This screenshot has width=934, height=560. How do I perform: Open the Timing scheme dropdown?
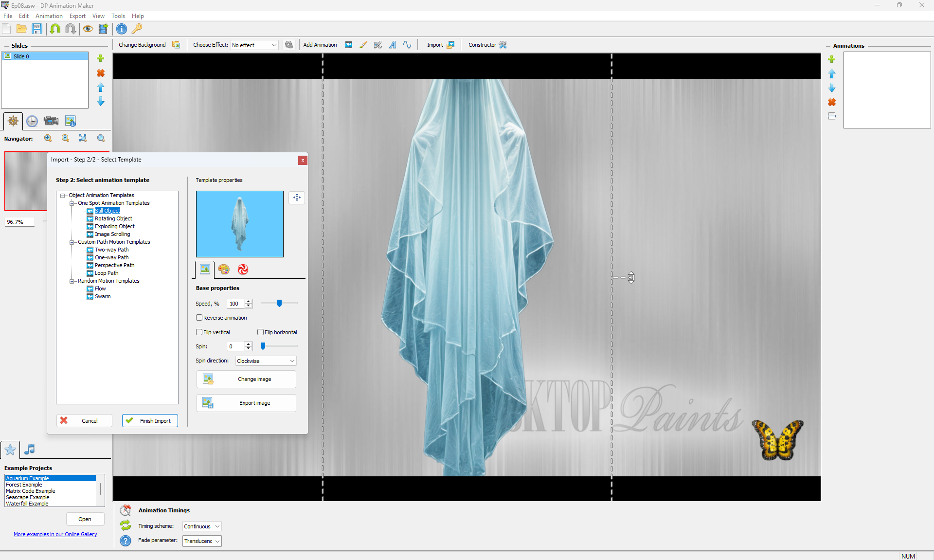[202, 526]
